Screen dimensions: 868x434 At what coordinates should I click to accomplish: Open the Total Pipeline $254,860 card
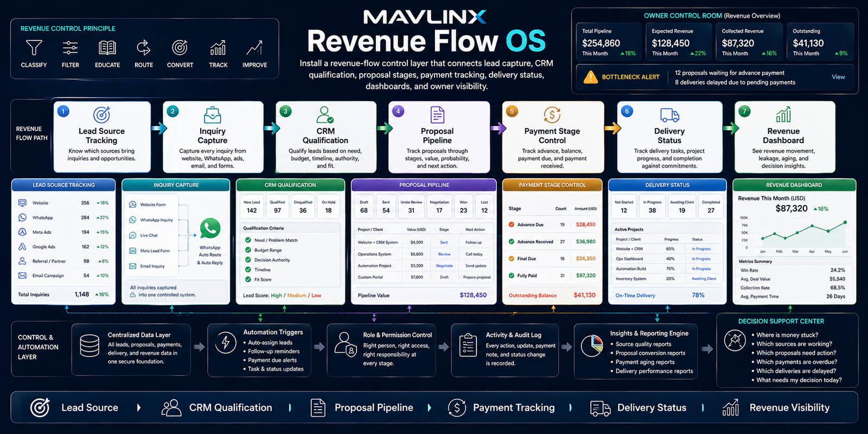(608, 41)
